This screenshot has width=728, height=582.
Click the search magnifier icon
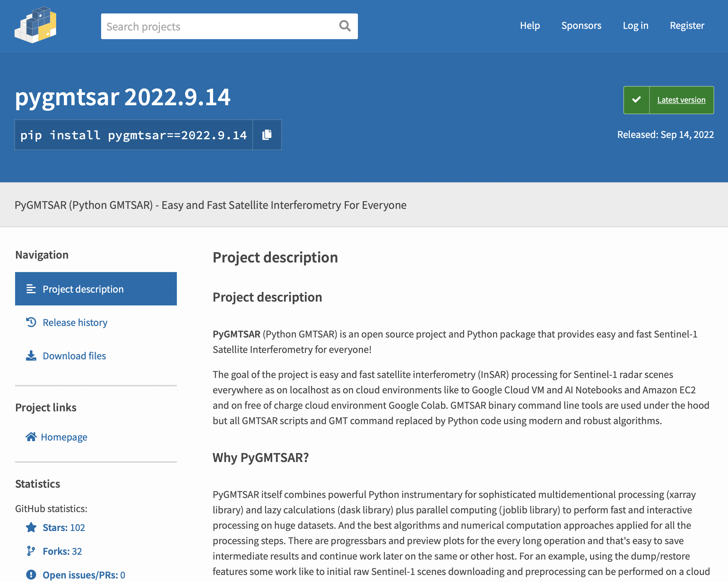[x=344, y=26]
